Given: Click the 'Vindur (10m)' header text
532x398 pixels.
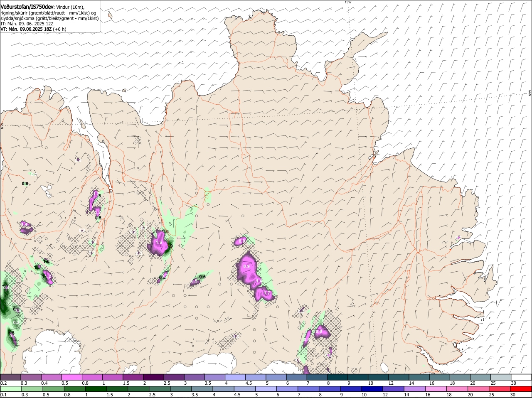Looking at the screenshot, I should click(x=70, y=7).
